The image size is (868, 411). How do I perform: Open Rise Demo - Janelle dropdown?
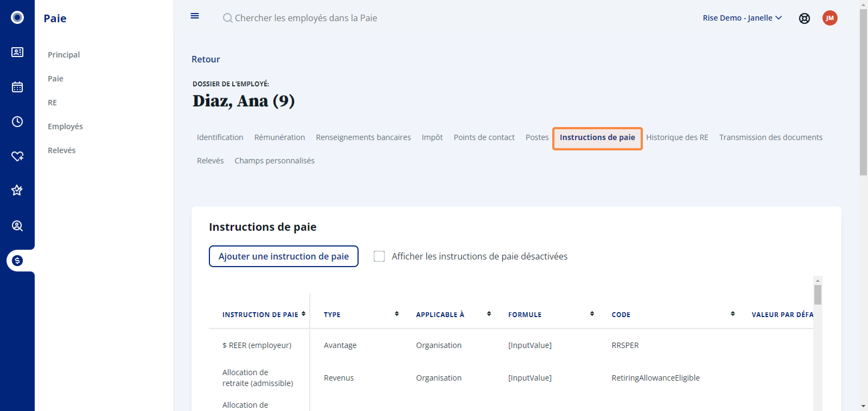(742, 18)
